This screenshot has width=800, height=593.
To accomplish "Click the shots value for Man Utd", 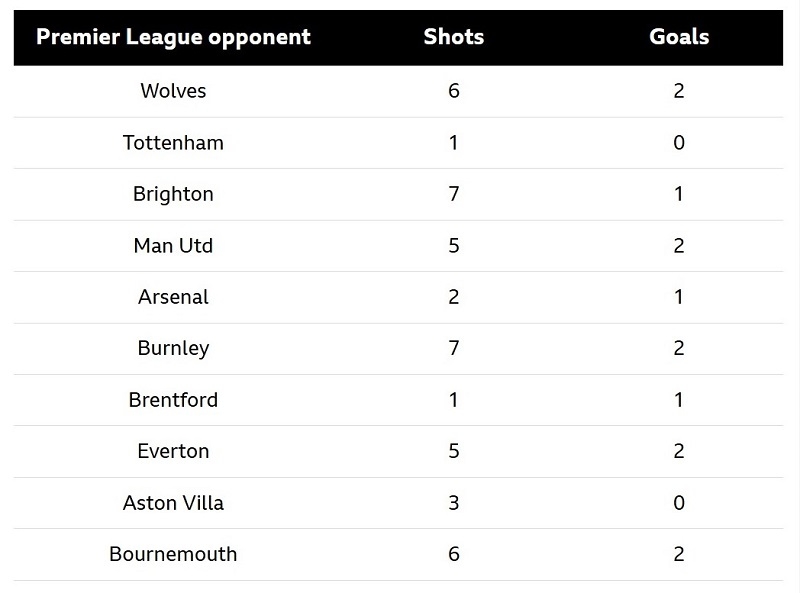I will [x=453, y=246].
